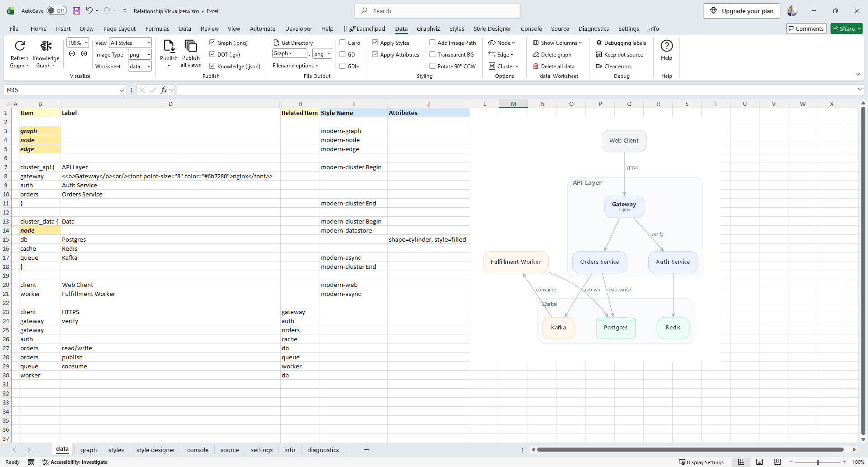Open the Name Box dropdown arrow
The width and height of the screenshot is (868, 467).
click(122, 90)
